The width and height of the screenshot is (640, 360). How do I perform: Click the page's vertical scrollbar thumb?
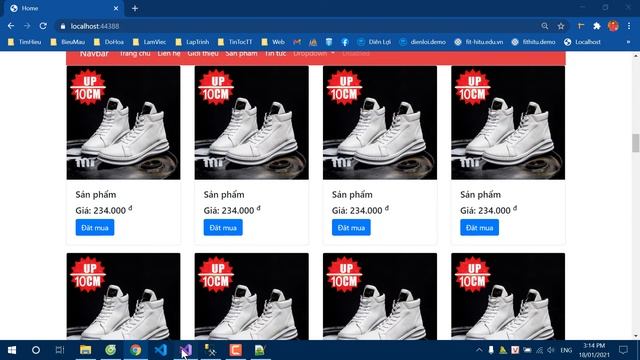pos(636,142)
